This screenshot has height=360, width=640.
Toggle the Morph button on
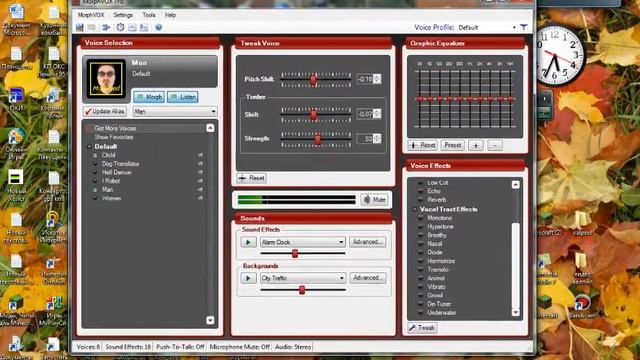tap(149, 97)
